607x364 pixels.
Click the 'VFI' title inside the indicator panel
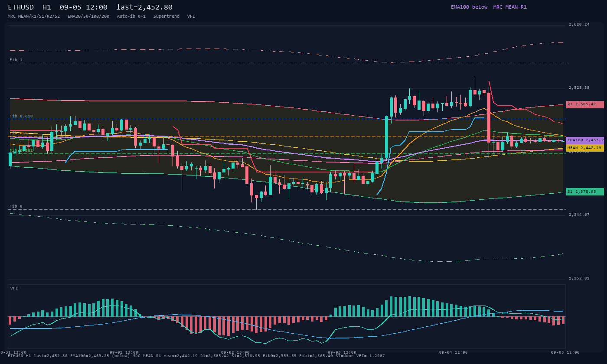pyautogui.click(x=14, y=288)
